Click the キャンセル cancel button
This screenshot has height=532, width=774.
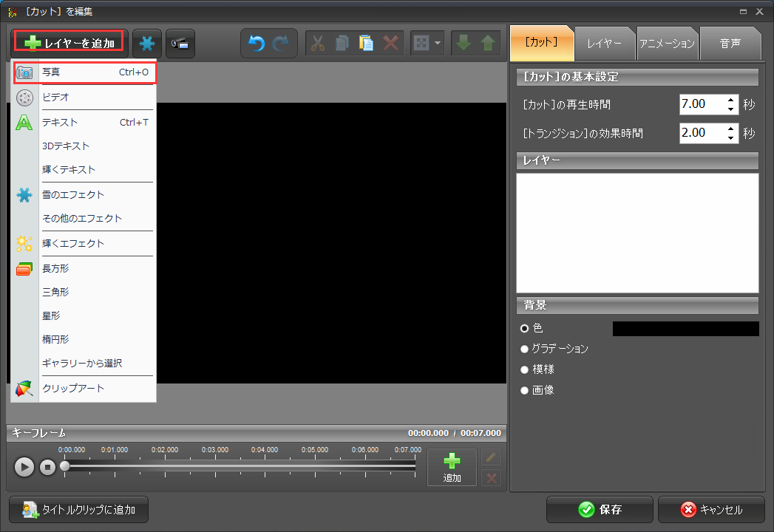click(x=711, y=510)
